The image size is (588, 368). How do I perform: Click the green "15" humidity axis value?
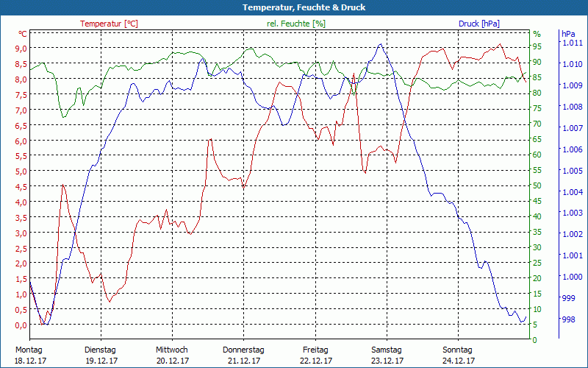point(537,294)
